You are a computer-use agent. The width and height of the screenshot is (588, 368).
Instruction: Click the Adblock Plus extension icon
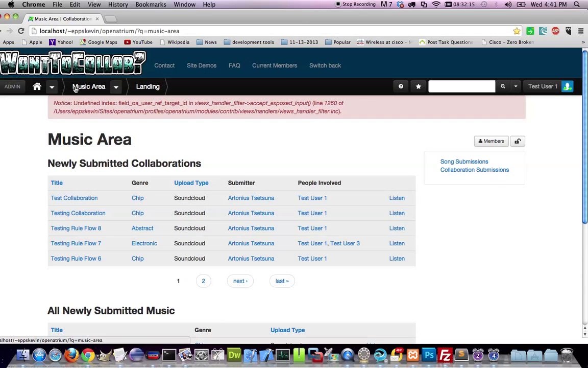(x=555, y=31)
